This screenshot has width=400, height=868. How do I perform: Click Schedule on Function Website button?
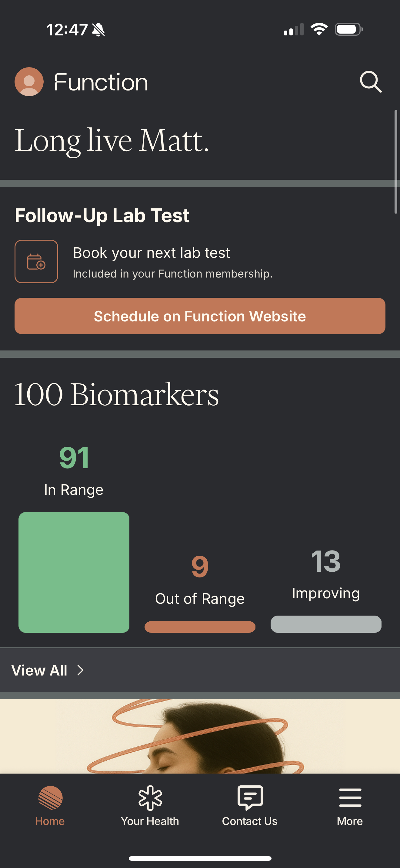200,316
